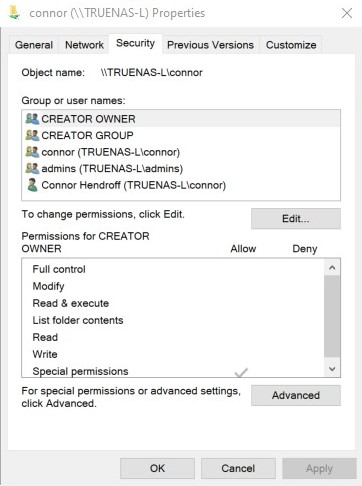Click the network drive icon in title bar
The image size is (362, 486).
tap(14, 13)
